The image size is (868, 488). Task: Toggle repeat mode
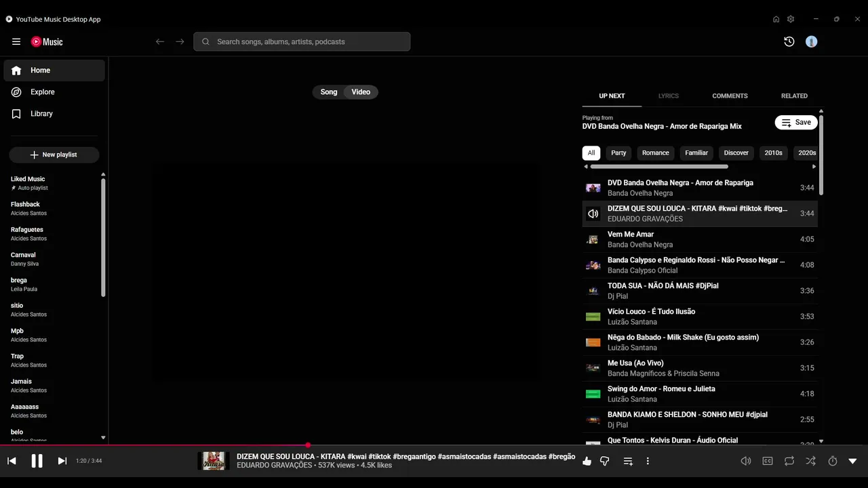click(789, 461)
